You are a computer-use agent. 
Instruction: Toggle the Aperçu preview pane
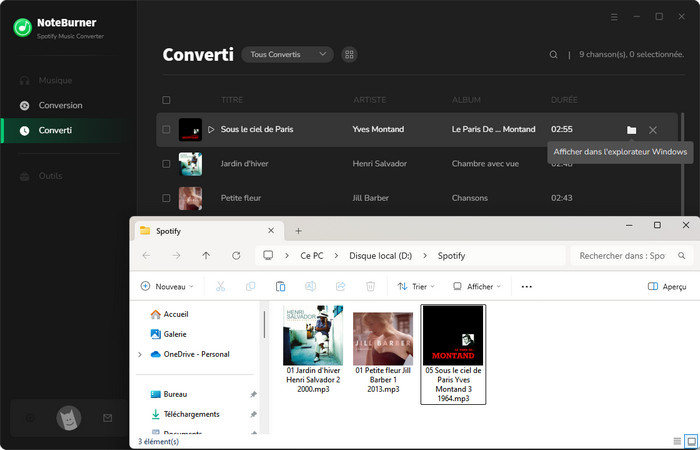(x=667, y=287)
